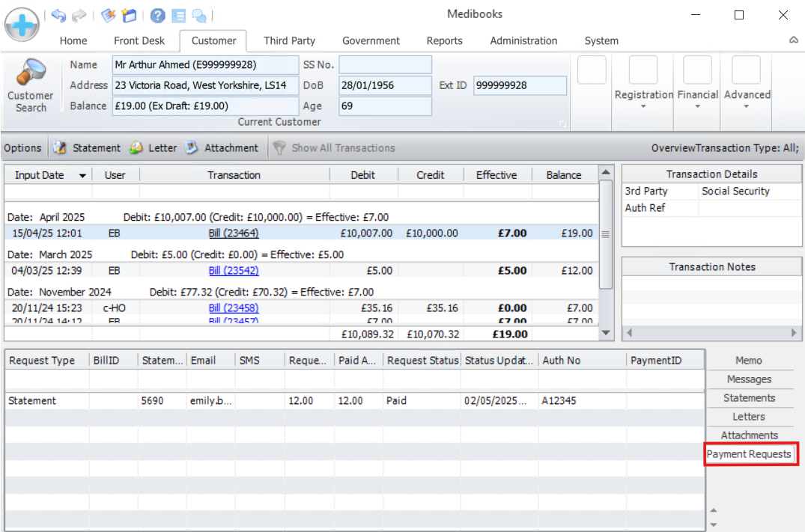Image resolution: width=805 pixels, height=532 pixels.
Task: Open Bill (23464) link
Action: (234, 233)
